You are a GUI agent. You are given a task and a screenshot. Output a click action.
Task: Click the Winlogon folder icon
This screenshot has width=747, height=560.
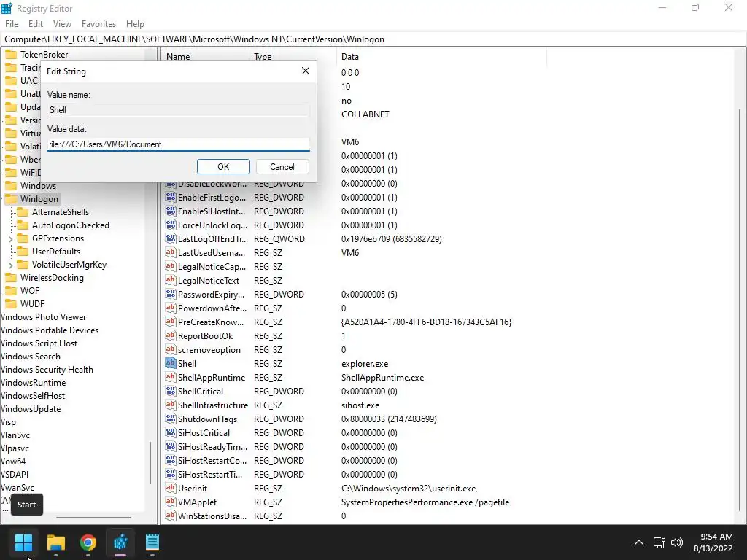pos(11,198)
